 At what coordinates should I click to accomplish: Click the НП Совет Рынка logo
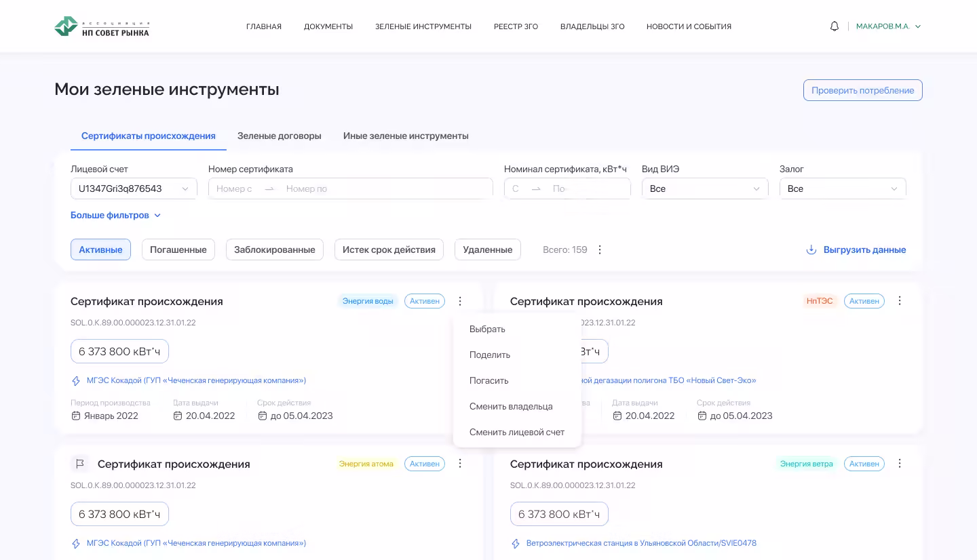click(x=102, y=27)
